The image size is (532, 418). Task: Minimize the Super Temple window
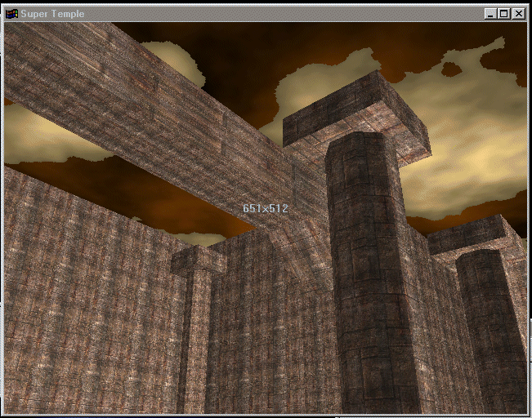tap(490, 14)
